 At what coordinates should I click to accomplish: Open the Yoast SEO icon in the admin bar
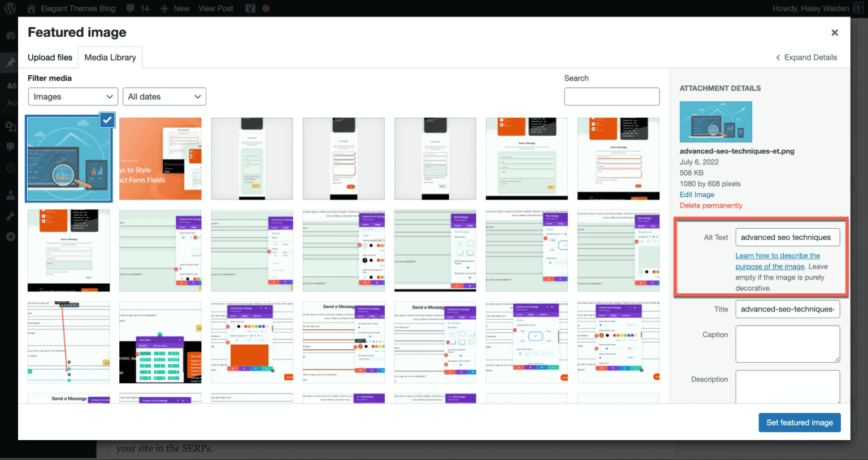click(x=250, y=8)
